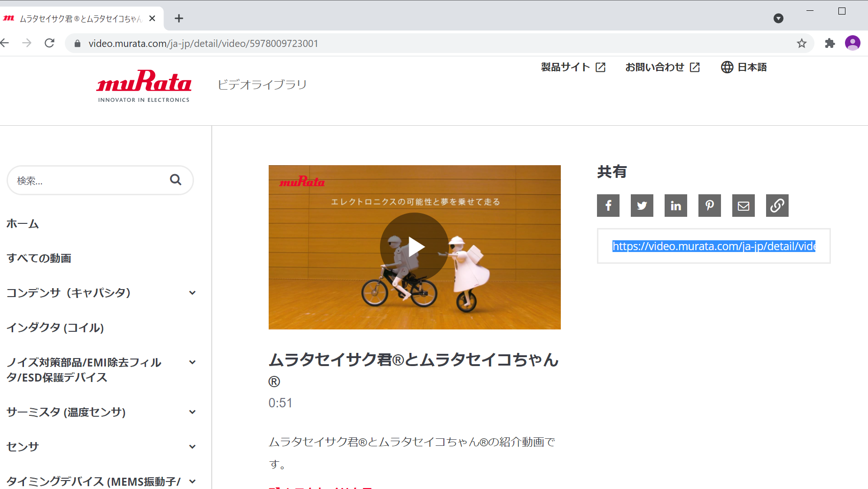The image size is (868, 489).
Task: Open すべての動画 in sidebar
Action: point(39,258)
